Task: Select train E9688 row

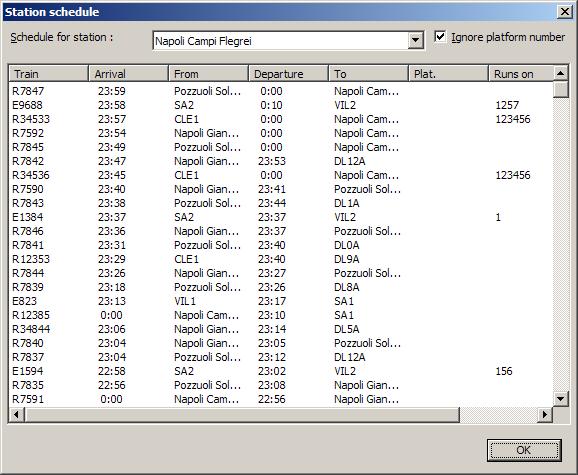Action: (x=281, y=105)
